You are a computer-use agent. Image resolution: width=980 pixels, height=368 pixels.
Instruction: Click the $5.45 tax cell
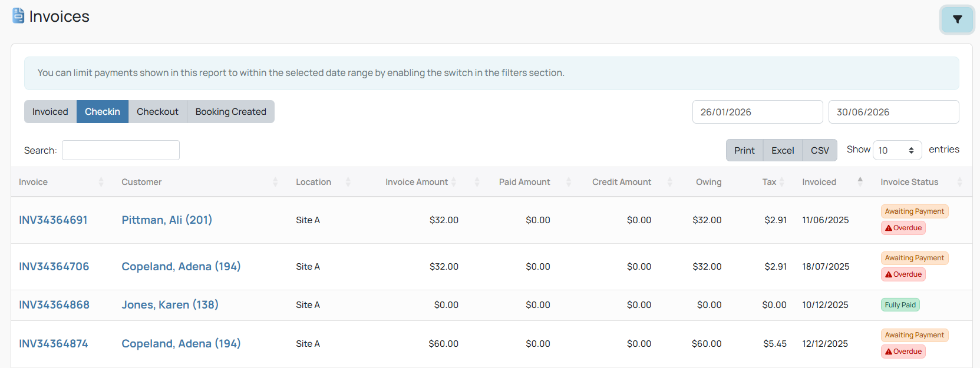tap(775, 344)
